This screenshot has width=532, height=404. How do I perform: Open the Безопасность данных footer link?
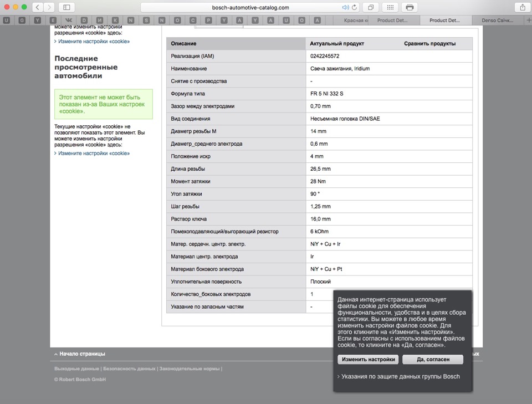pyautogui.click(x=129, y=369)
